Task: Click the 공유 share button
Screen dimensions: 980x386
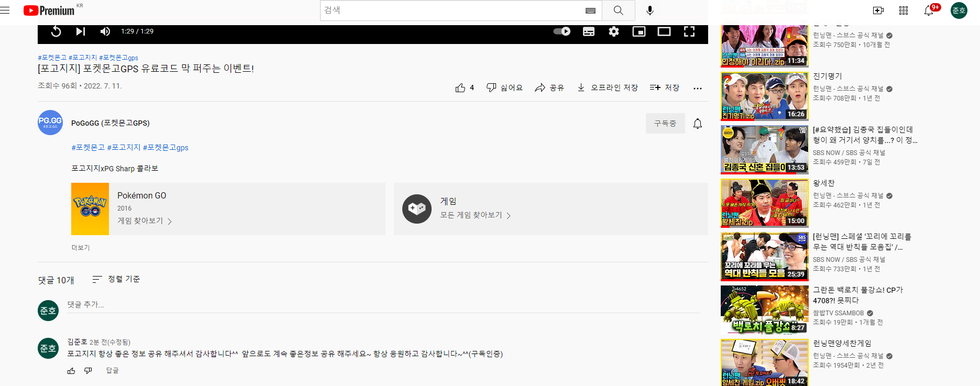Action: tap(549, 88)
